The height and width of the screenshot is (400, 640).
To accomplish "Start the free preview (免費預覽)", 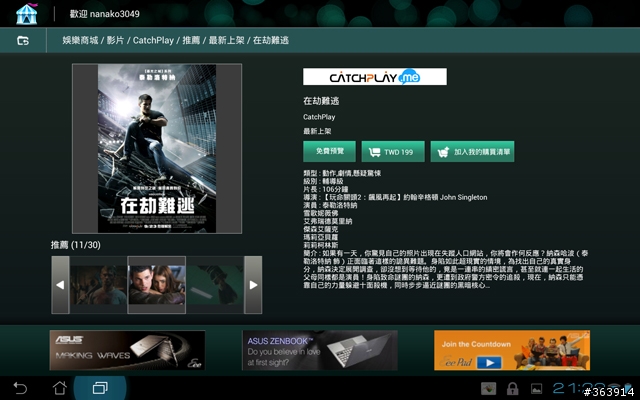I will (329, 151).
